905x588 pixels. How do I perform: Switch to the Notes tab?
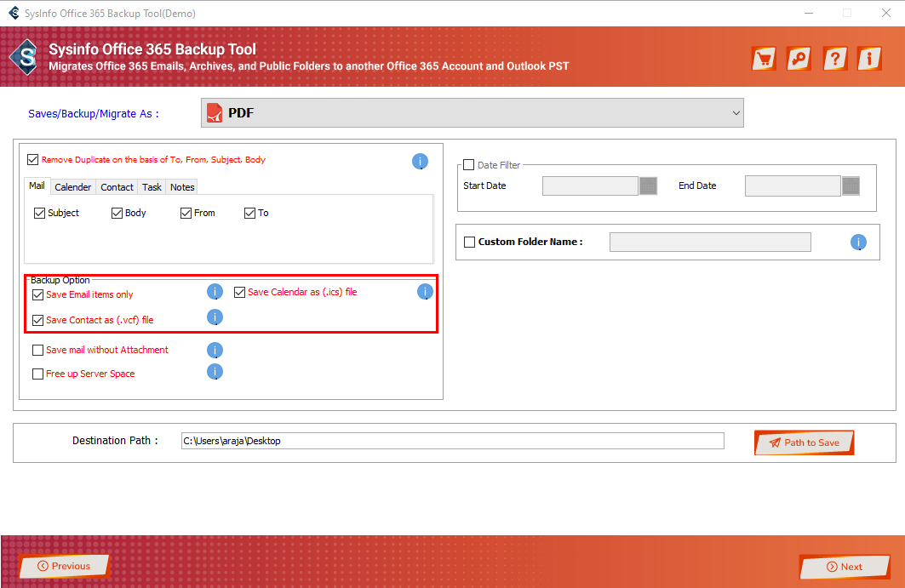[182, 187]
